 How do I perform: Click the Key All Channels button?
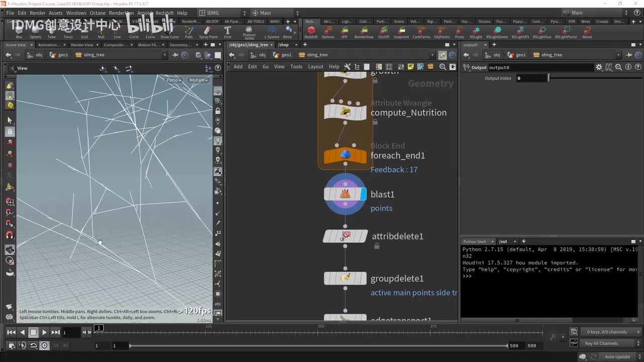click(x=601, y=343)
